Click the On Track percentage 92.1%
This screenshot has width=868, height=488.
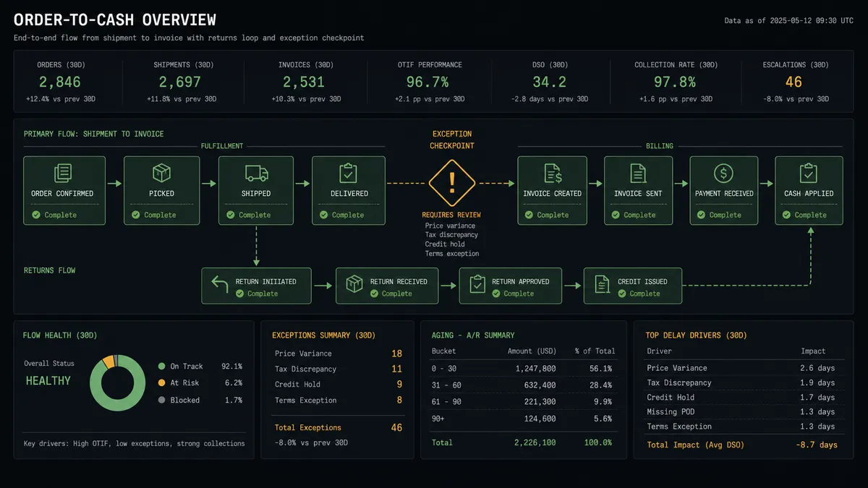231,367
